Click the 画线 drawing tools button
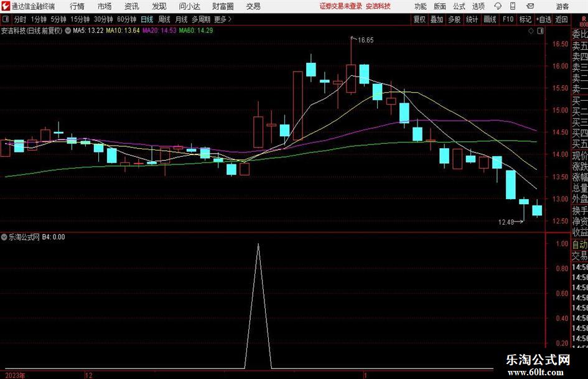The height and width of the screenshot is (379, 588). pyautogui.click(x=490, y=19)
